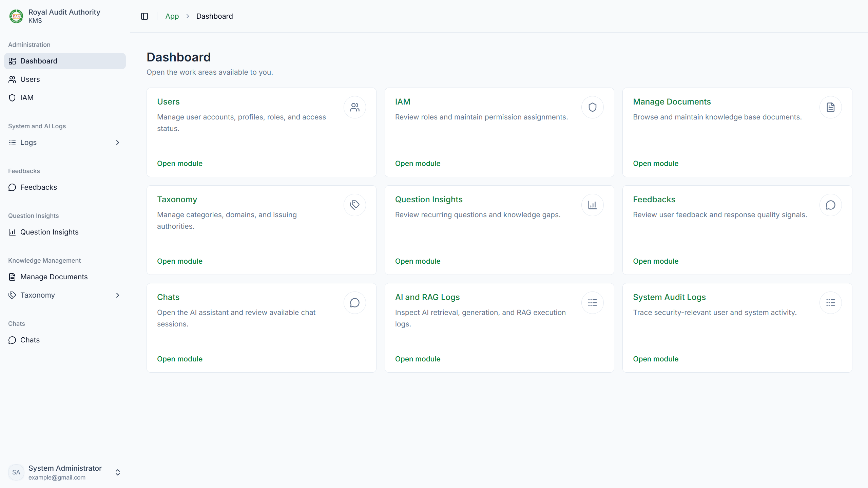Click the App breadcrumb link
868x488 pixels.
tap(172, 16)
